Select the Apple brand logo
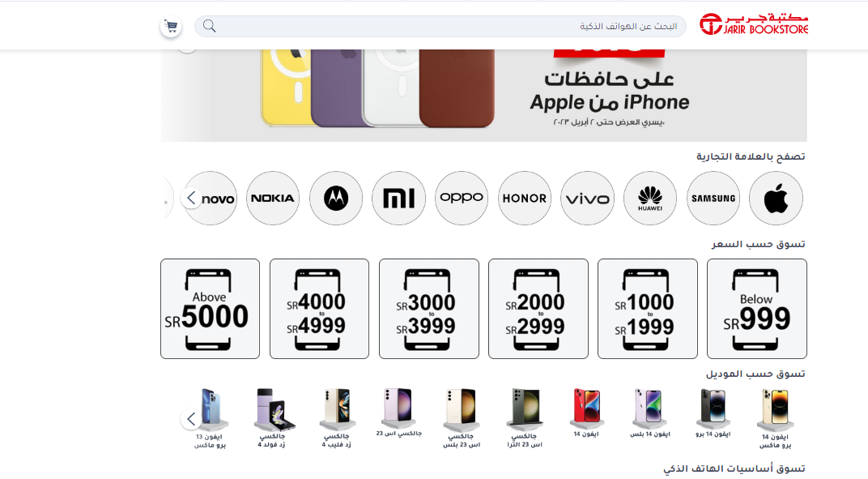 [x=776, y=198]
